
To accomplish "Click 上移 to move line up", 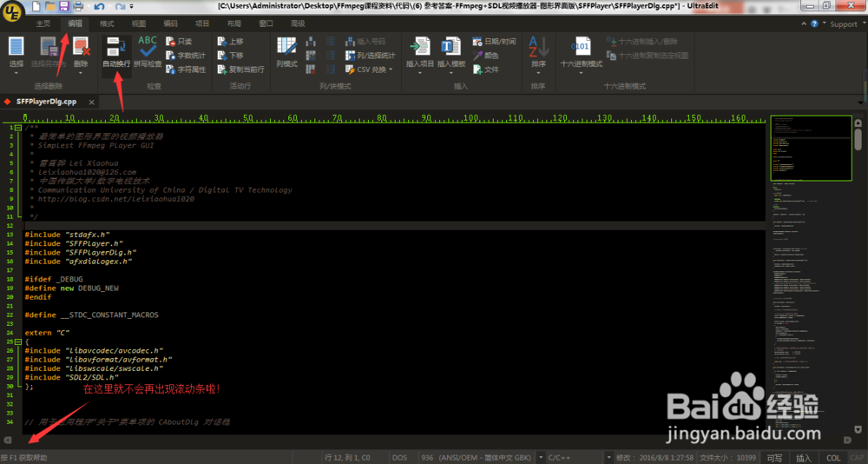I will click(x=230, y=42).
